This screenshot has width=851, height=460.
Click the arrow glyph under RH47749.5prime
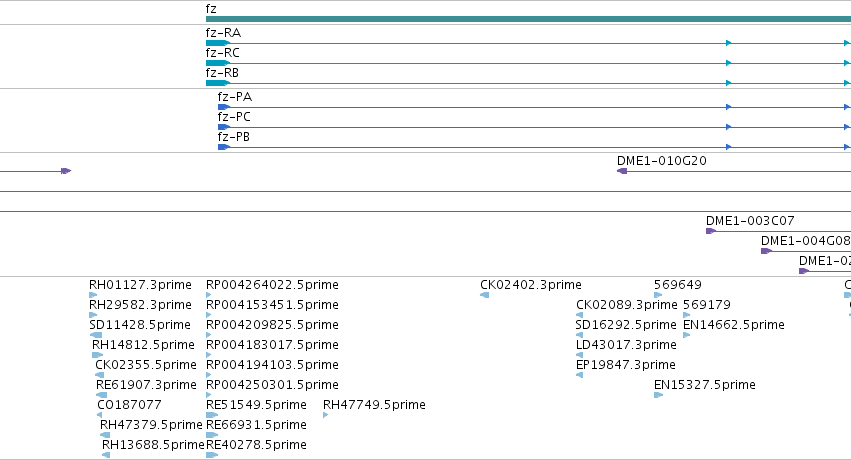point(326,416)
